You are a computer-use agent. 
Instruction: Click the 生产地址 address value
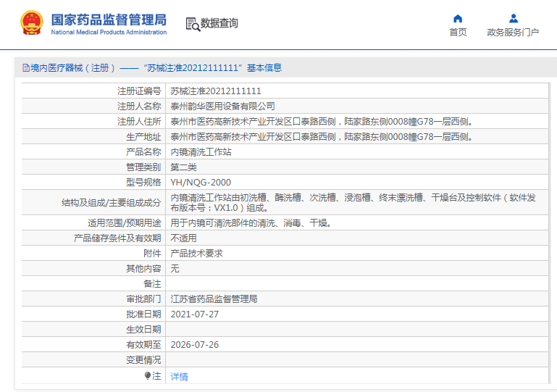[322, 137]
